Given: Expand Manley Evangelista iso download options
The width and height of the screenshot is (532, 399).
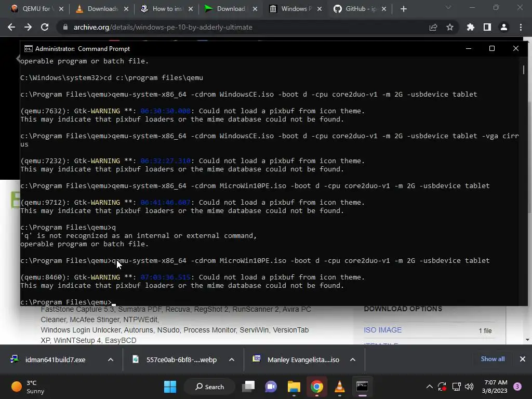Looking at the screenshot, I should [x=353, y=360].
